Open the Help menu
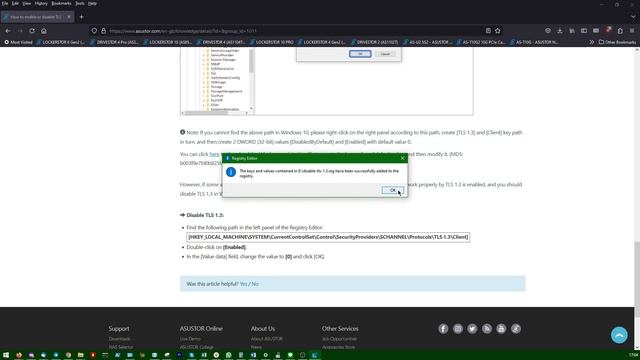The height and width of the screenshot is (360, 640). [92, 3]
